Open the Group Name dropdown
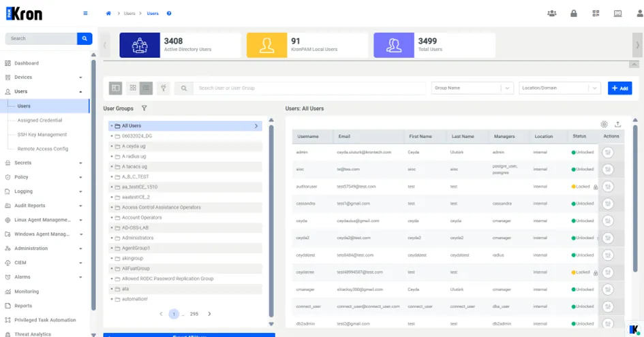Screen dimensions: 644x337 [x=472, y=88]
